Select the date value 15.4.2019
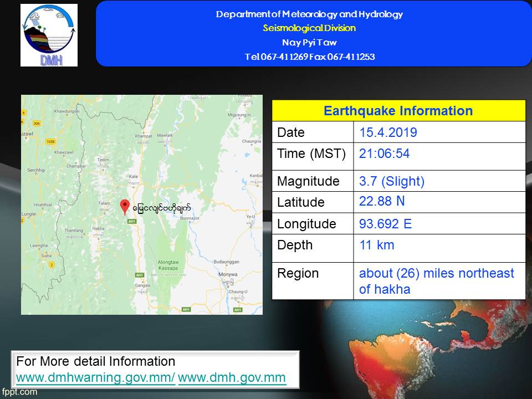Screen dimensions: 532x399 [388, 132]
